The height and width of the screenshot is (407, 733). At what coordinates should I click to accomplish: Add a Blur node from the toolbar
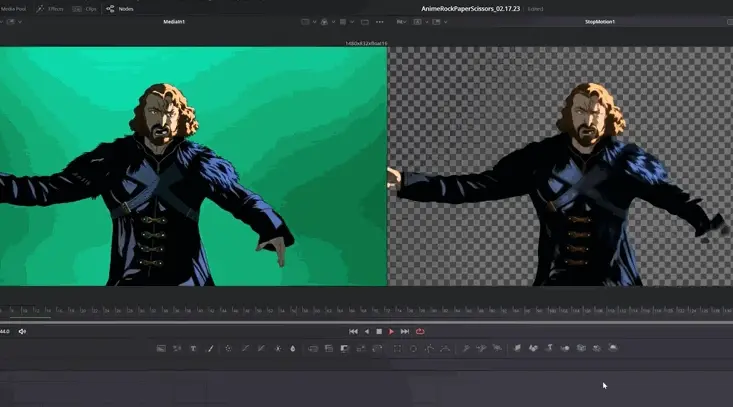[x=293, y=348]
